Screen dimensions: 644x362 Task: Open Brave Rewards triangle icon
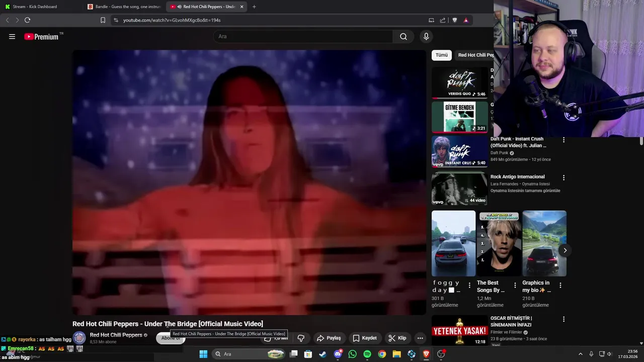pos(466,20)
